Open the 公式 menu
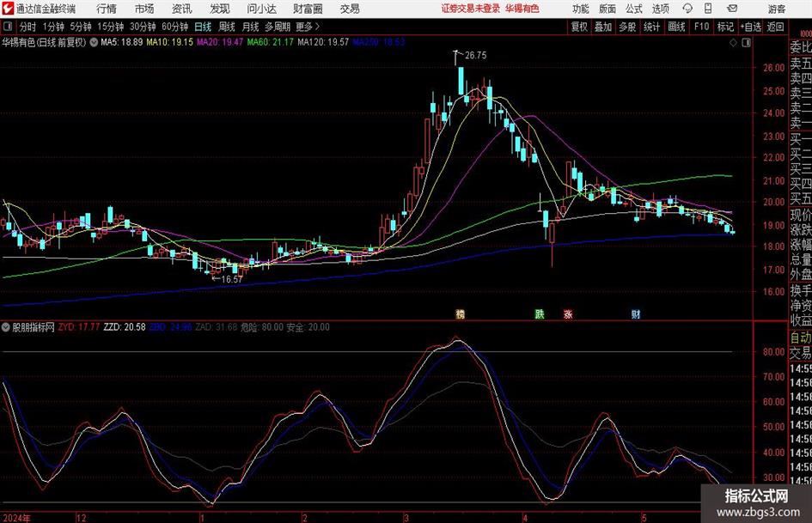Screen dimensions: 812x523 tap(634, 9)
